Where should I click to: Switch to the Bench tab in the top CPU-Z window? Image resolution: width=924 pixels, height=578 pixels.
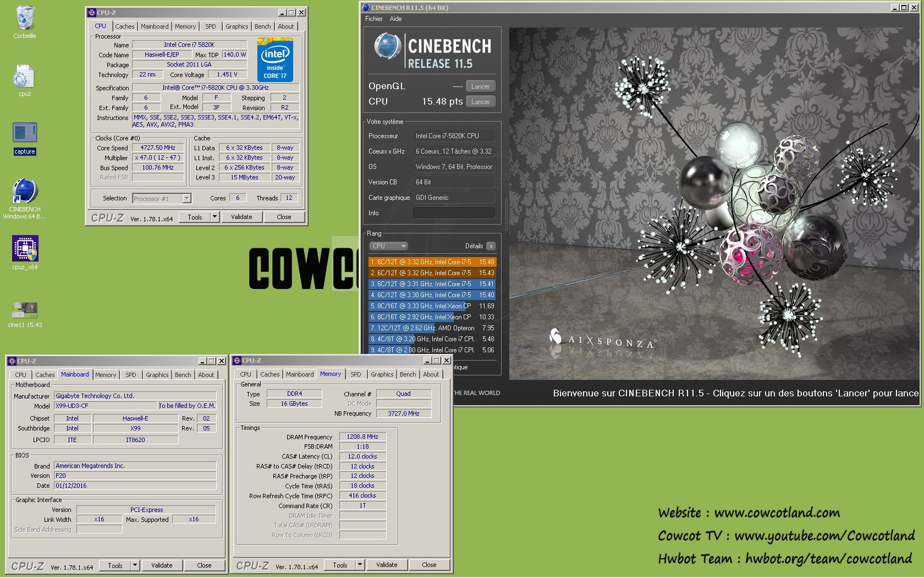click(263, 26)
